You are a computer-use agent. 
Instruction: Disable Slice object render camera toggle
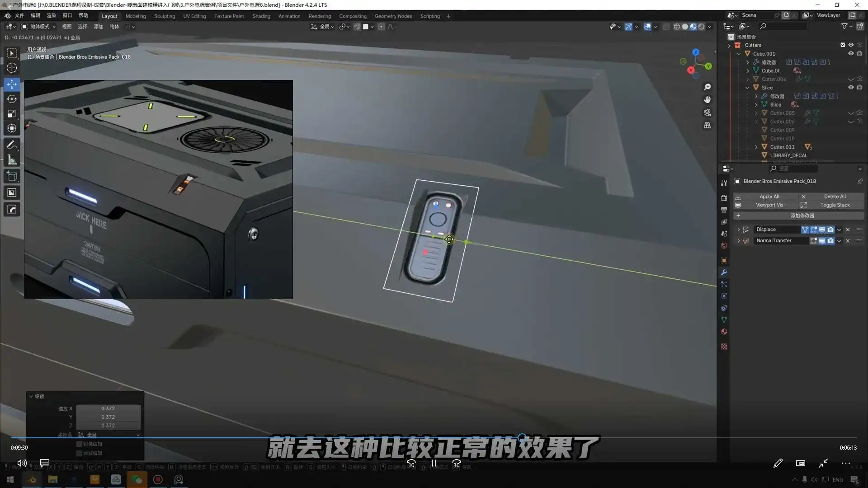pos(860,87)
